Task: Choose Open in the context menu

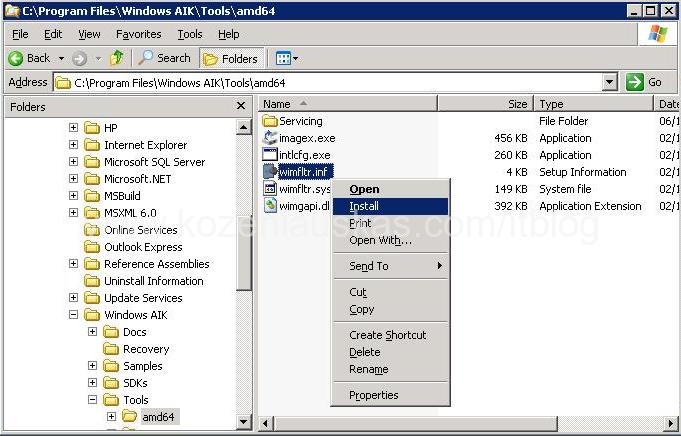Action: (x=390, y=189)
